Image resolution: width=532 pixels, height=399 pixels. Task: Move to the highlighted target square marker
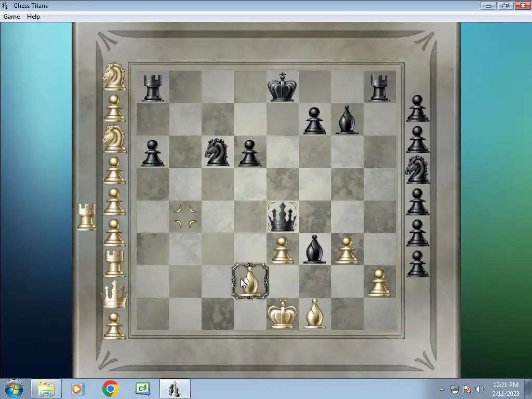tap(185, 216)
